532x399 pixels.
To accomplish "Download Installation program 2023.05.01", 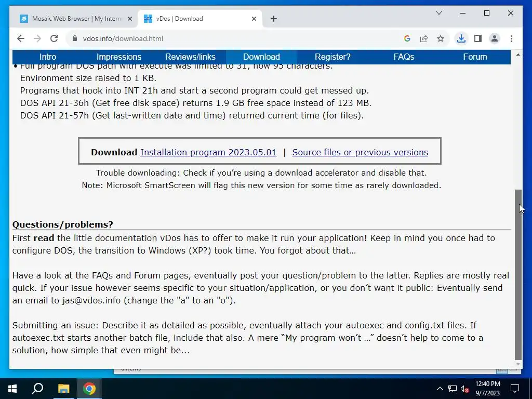I will (208, 152).
